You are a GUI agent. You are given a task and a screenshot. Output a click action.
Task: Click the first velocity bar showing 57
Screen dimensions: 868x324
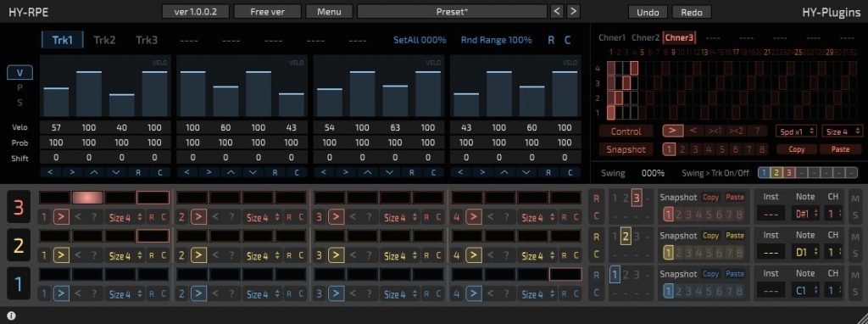click(56, 102)
